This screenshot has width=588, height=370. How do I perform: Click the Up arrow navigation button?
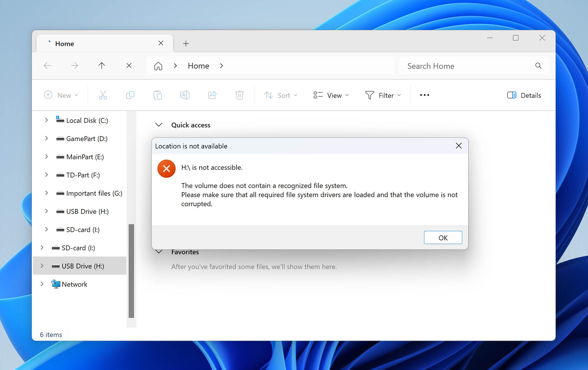pyautogui.click(x=102, y=66)
